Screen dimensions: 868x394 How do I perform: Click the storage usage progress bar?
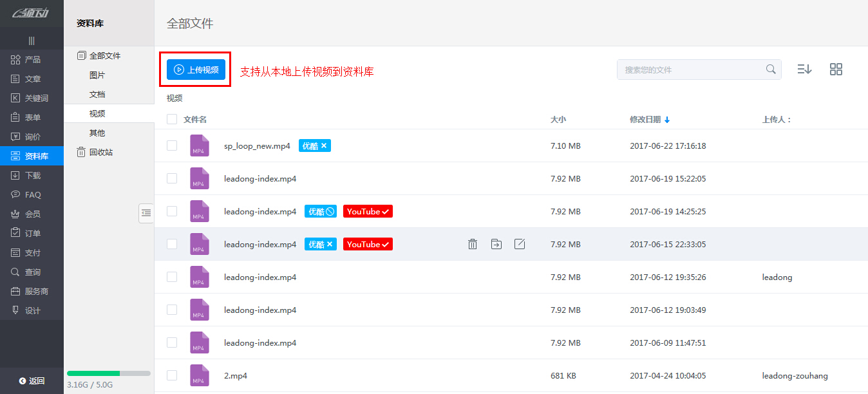(108, 373)
